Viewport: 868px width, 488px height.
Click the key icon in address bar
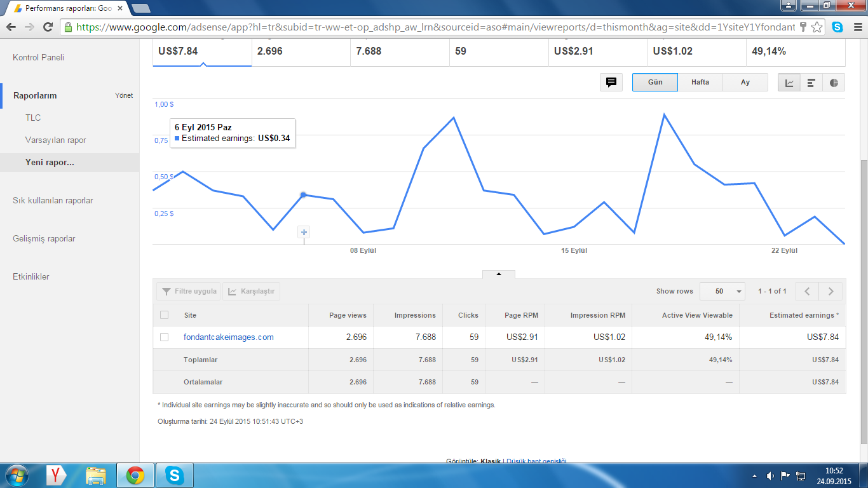803,27
